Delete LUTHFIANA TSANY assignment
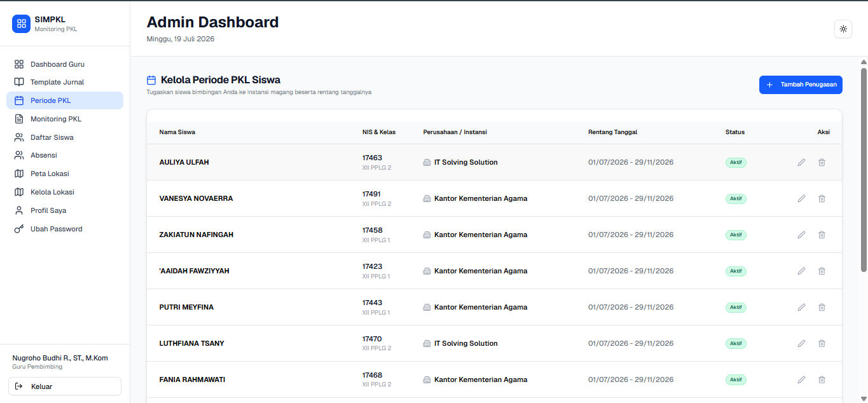This screenshot has width=868, height=403. 822,343
